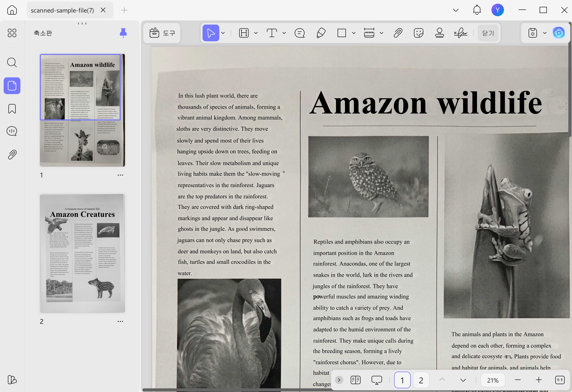The width and height of the screenshot is (572, 392).
Task: Select the stamp tool icon
Action: [x=439, y=33]
